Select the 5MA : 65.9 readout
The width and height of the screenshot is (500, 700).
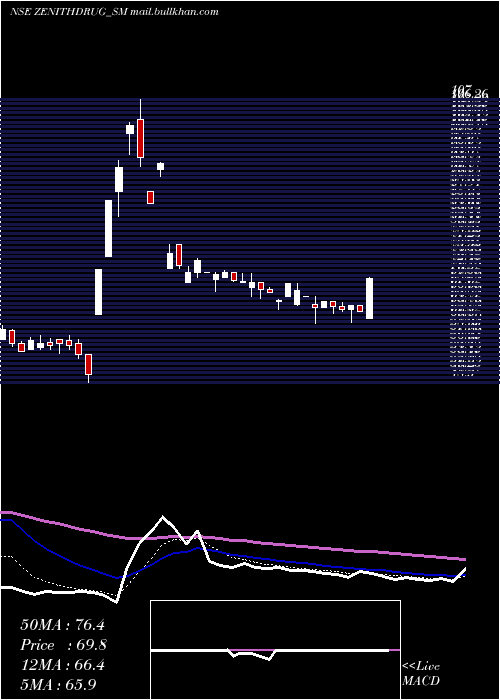(58, 685)
